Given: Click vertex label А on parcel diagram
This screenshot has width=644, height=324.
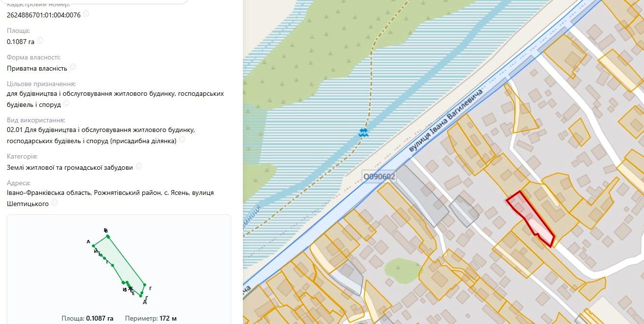Looking at the screenshot, I should (x=89, y=241).
